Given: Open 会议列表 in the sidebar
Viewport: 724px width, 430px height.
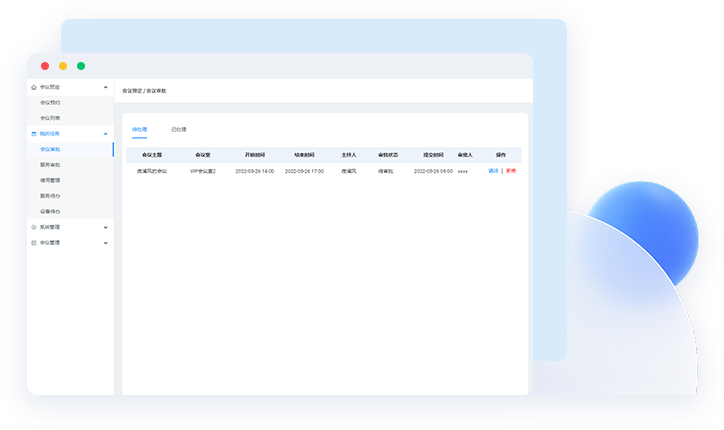Looking at the screenshot, I should [x=50, y=118].
